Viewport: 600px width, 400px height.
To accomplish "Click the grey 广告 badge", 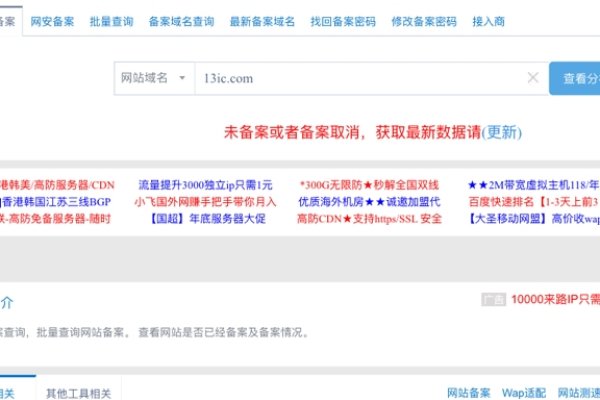I will (x=494, y=299).
